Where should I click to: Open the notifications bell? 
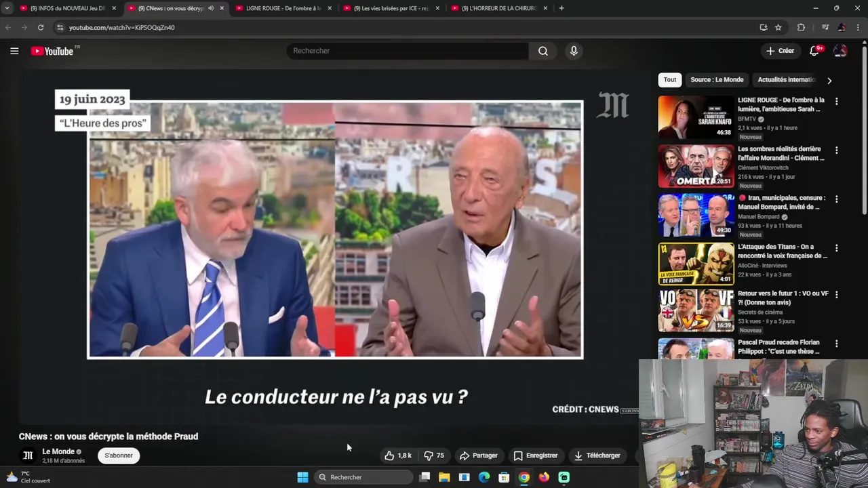pos(814,51)
